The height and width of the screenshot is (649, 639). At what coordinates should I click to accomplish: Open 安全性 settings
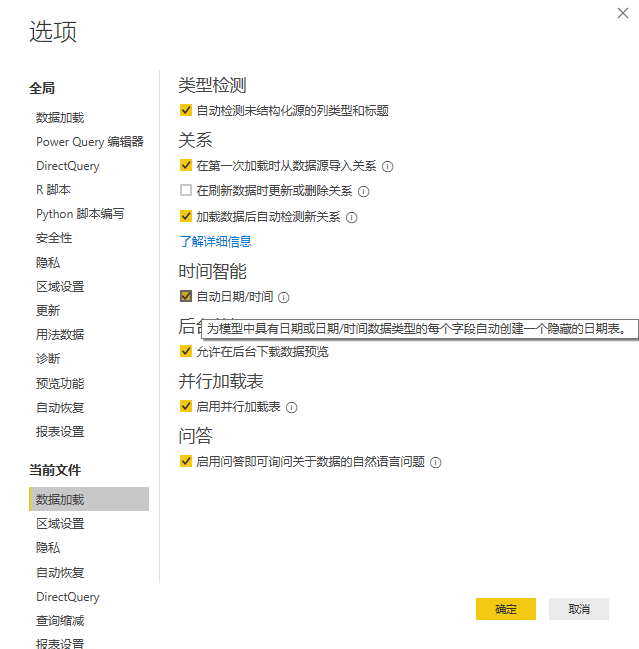54,238
